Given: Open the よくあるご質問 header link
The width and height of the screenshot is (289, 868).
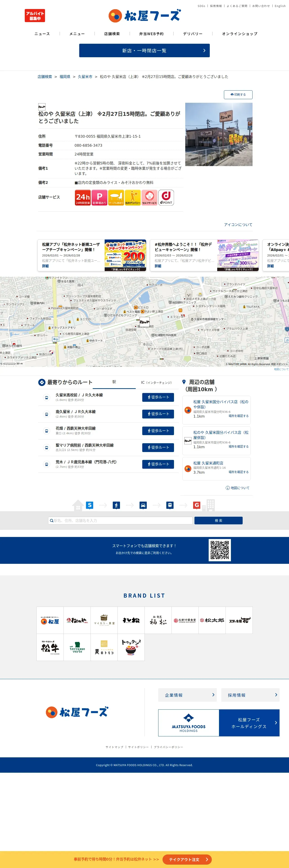Looking at the screenshot, I should click(x=237, y=6).
